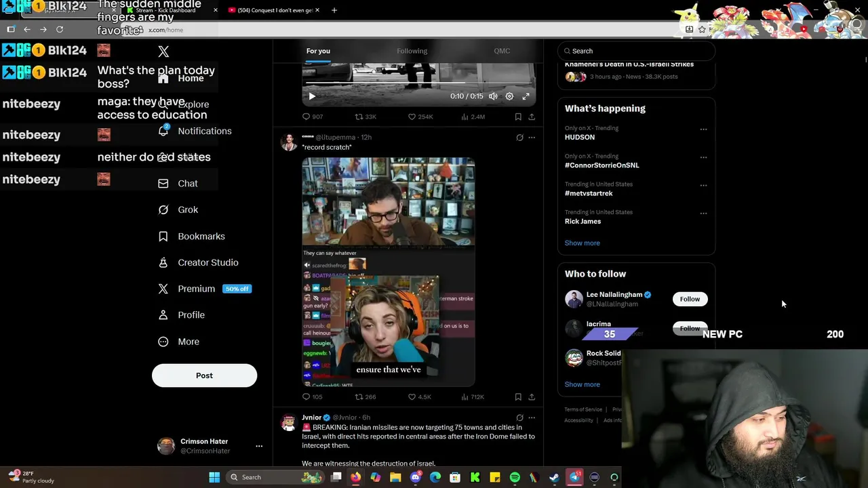868x488 pixels.
Task: Repost the post with 266 reposts
Action: point(366,396)
